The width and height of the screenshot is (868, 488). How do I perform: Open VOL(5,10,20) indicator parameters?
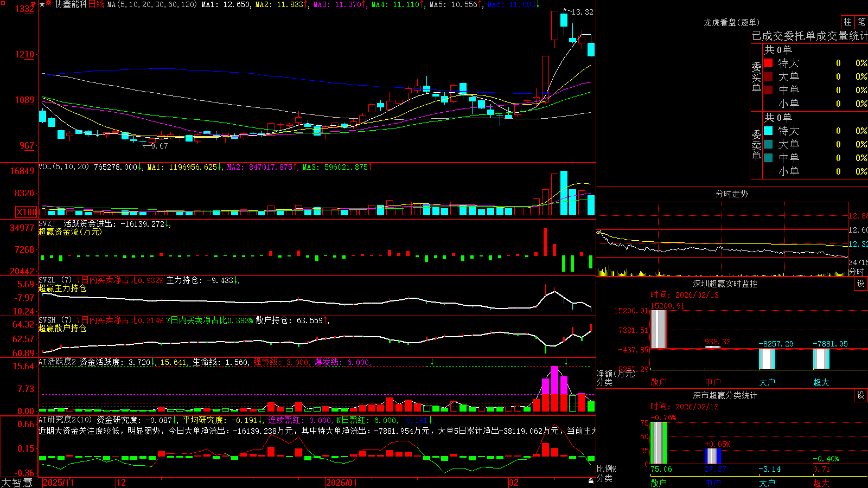tap(63, 167)
